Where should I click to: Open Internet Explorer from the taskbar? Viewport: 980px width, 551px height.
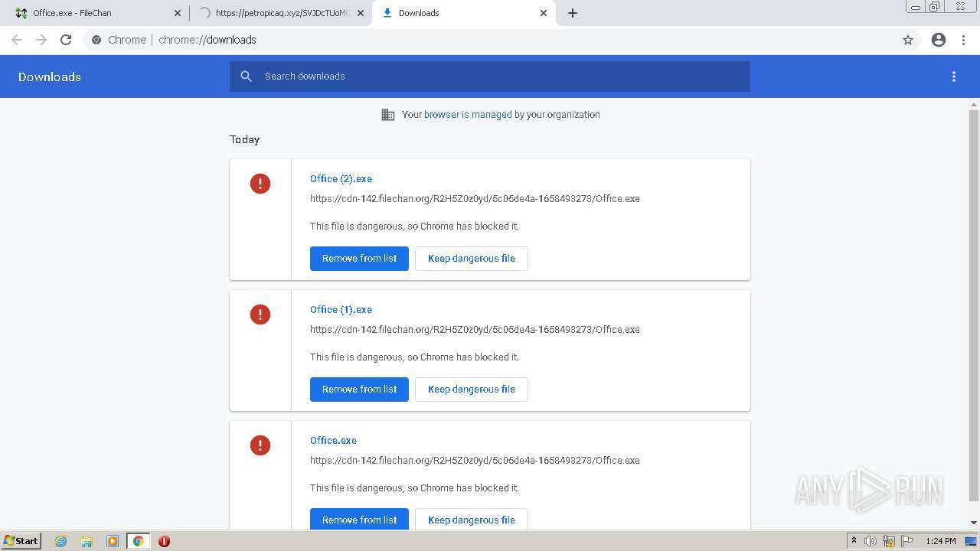61,541
